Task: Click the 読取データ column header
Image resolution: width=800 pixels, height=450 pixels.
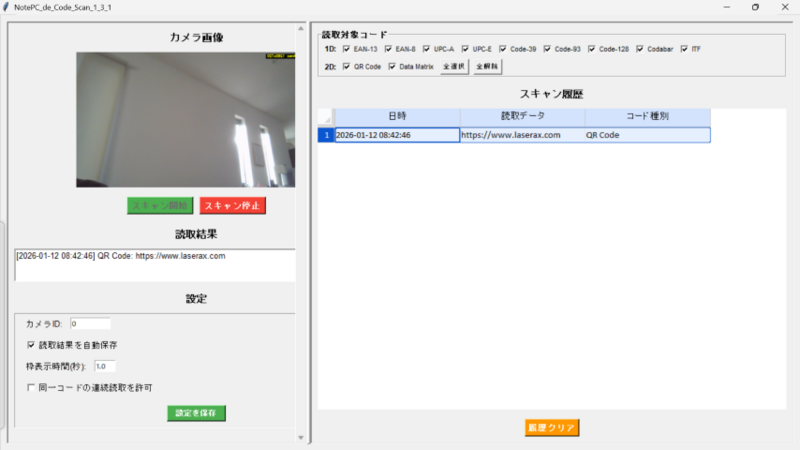Action: coord(521,117)
